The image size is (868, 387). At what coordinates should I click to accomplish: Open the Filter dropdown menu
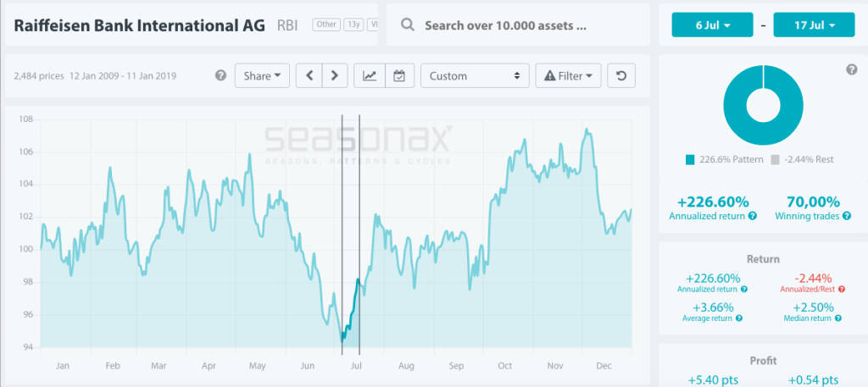(570, 75)
